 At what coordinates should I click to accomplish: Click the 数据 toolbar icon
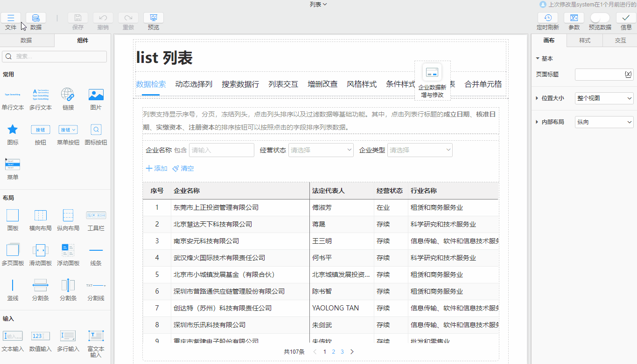[x=35, y=18]
